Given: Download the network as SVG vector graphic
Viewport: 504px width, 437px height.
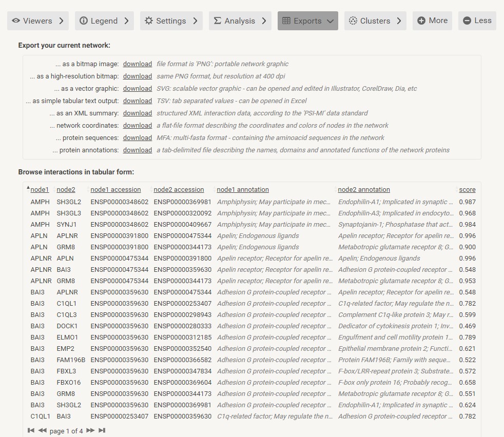Looking at the screenshot, I should pyautogui.click(x=138, y=88).
